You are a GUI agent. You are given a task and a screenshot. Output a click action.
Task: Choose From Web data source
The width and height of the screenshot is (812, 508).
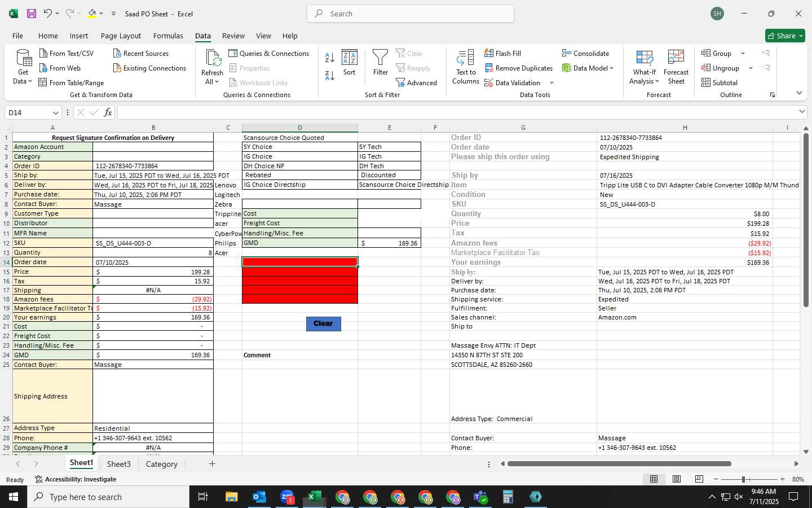tap(60, 68)
